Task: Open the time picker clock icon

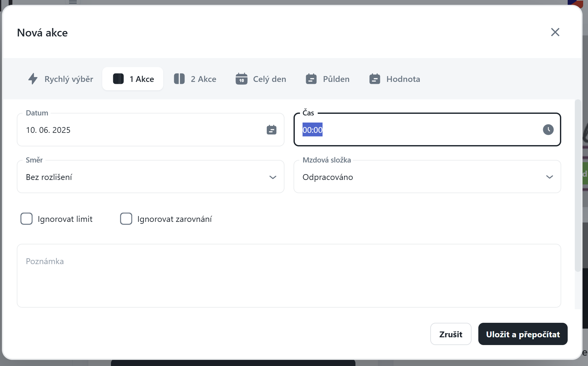Action: coord(548,130)
